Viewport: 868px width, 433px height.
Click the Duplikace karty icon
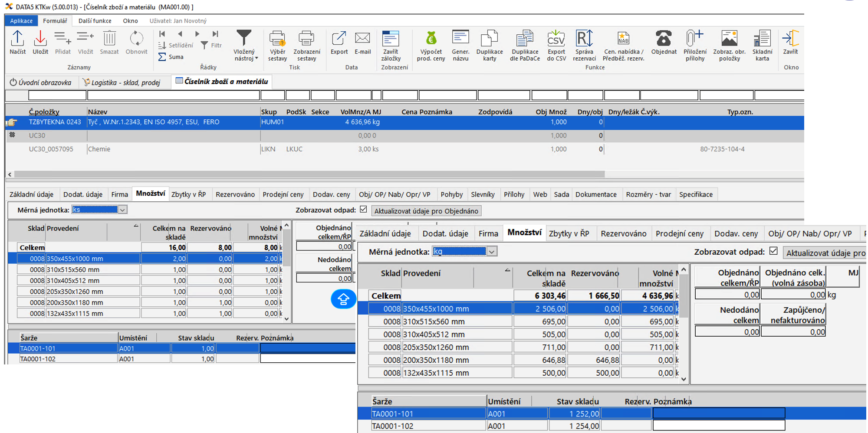coord(489,39)
